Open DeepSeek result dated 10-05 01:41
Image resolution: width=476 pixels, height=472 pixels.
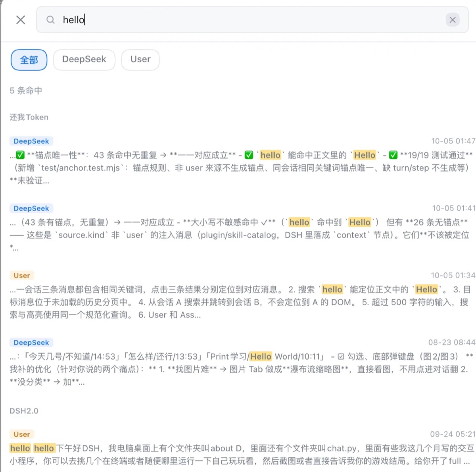click(242, 228)
